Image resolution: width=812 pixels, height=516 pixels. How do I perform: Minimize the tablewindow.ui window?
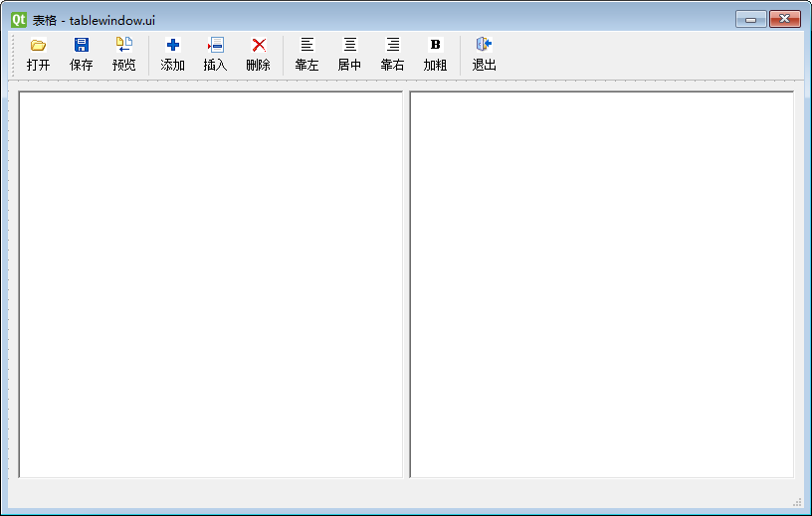click(751, 19)
